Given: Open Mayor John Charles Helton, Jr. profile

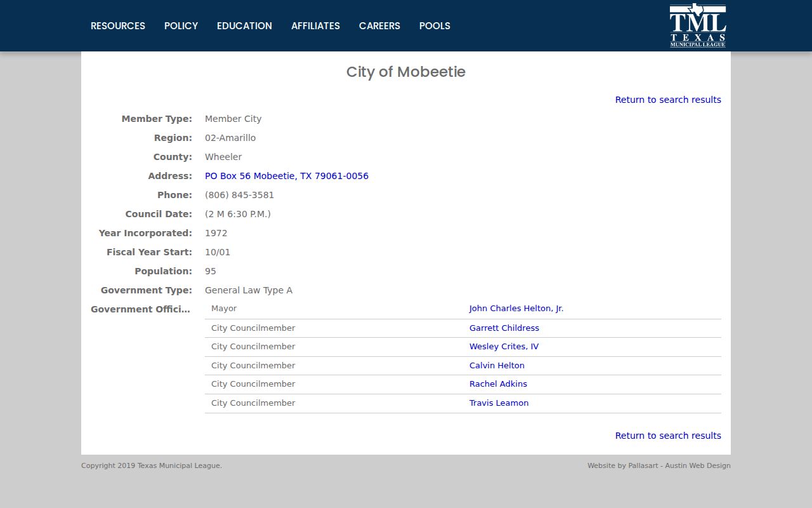Looking at the screenshot, I should tap(516, 309).
